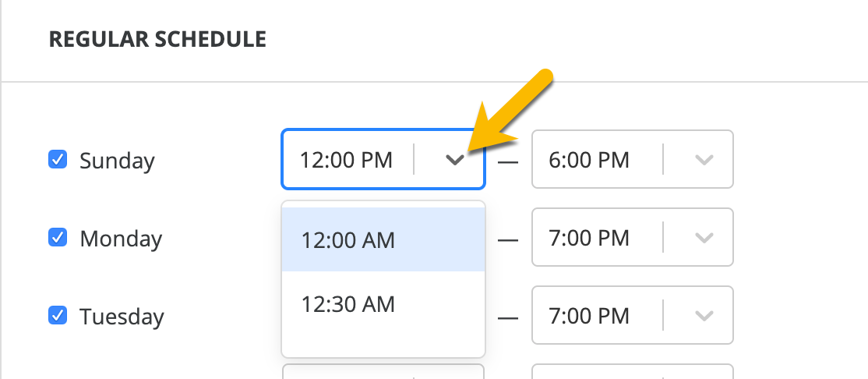Viewport: 868px width, 379px height.
Task: Click the Tuesday day label
Action: tap(122, 317)
